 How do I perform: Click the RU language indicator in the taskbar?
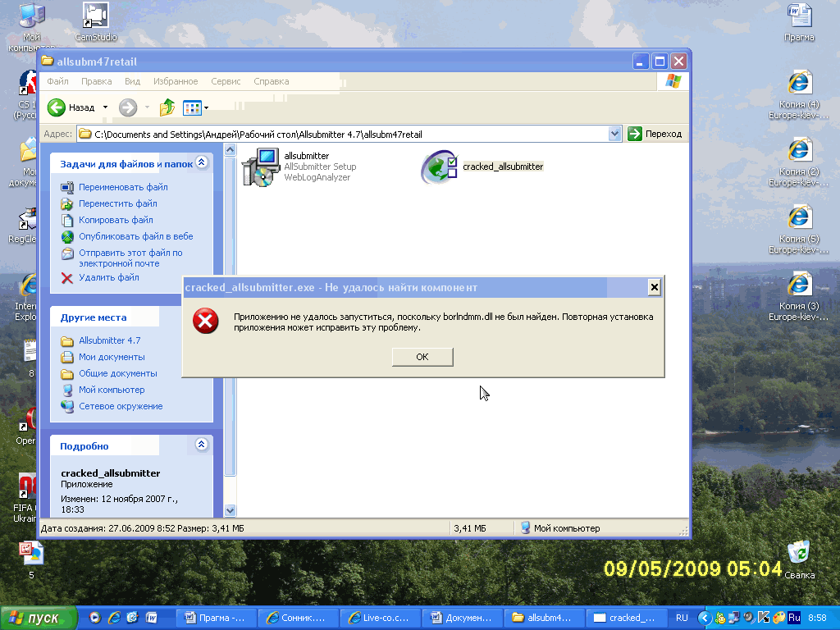click(x=682, y=618)
